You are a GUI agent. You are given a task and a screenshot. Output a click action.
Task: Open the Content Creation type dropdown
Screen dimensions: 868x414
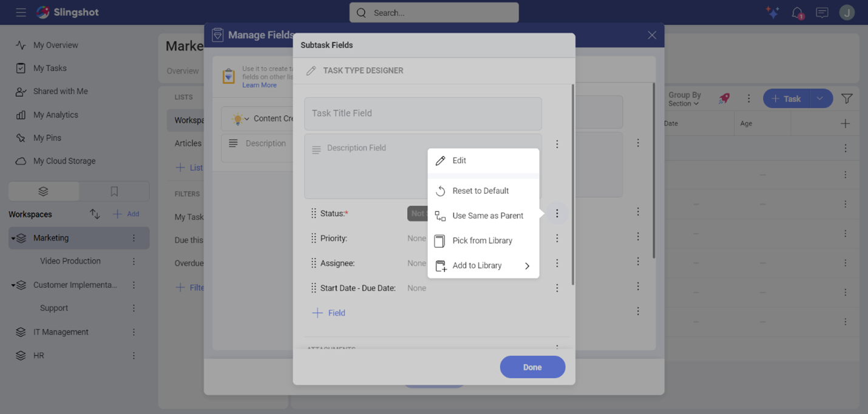coord(246,119)
